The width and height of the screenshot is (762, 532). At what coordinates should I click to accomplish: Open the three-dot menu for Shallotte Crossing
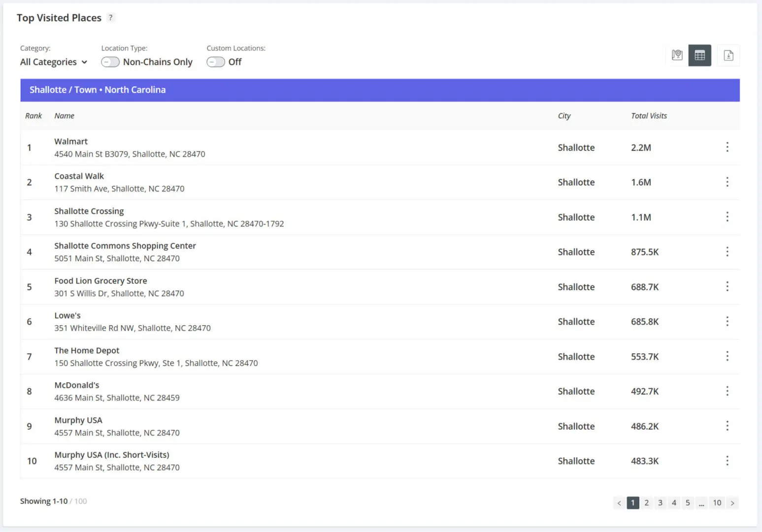pyautogui.click(x=727, y=217)
